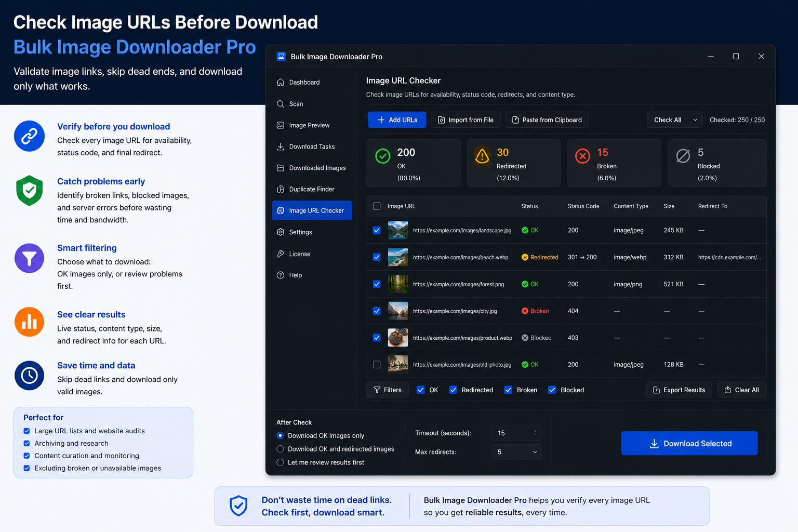Open Image Preview in the sidebar
Screen dimensions: 798x532
pyautogui.click(x=312, y=125)
